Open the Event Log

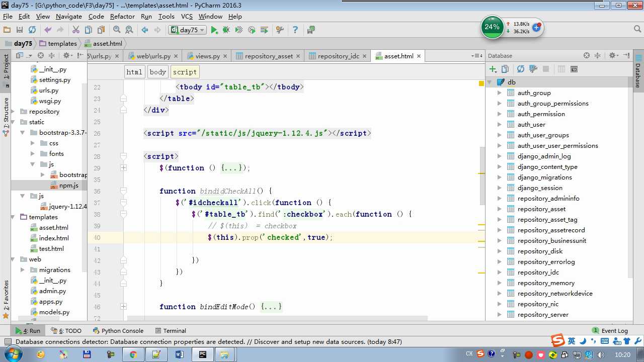(610, 331)
